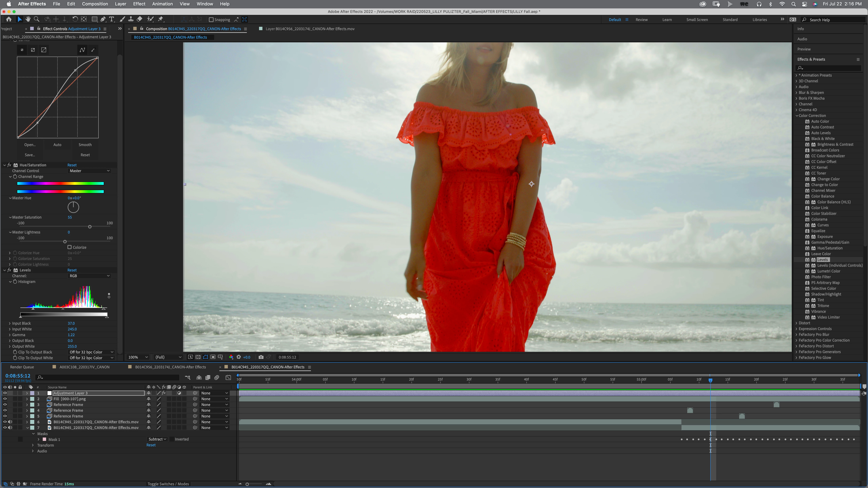Select the Type tool
Viewport: 868px width, 488px height.
pos(112,19)
